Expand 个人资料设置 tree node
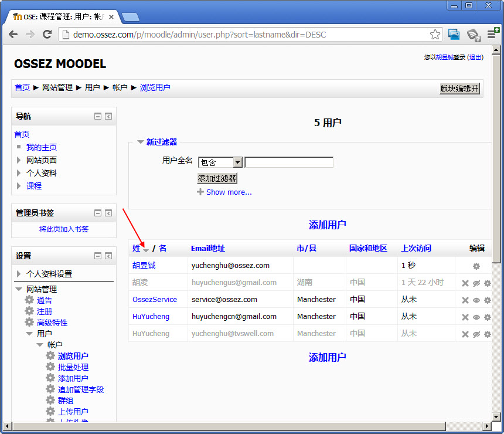Image resolution: width=504 pixels, height=434 pixels. [x=19, y=274]
